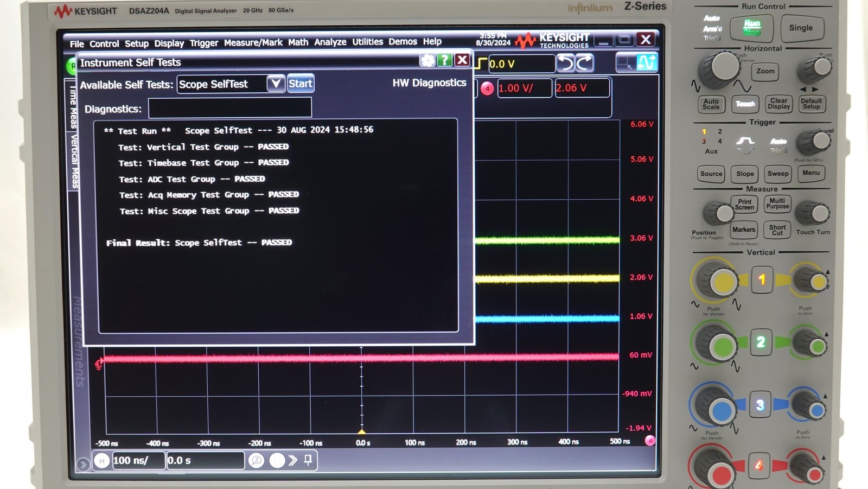This screenshot has width=868, height=489.
Task: Open the Help menu
Action: click(432, 41)
